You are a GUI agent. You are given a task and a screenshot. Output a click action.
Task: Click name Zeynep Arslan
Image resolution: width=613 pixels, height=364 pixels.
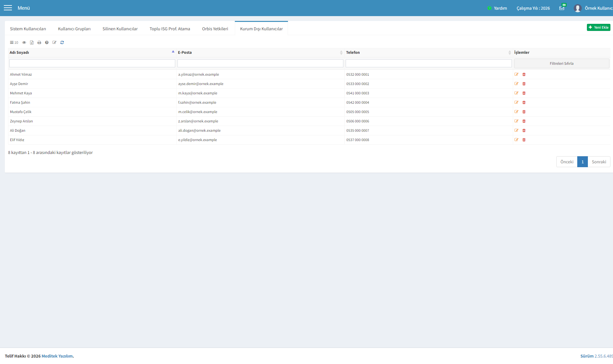point(21,121)
